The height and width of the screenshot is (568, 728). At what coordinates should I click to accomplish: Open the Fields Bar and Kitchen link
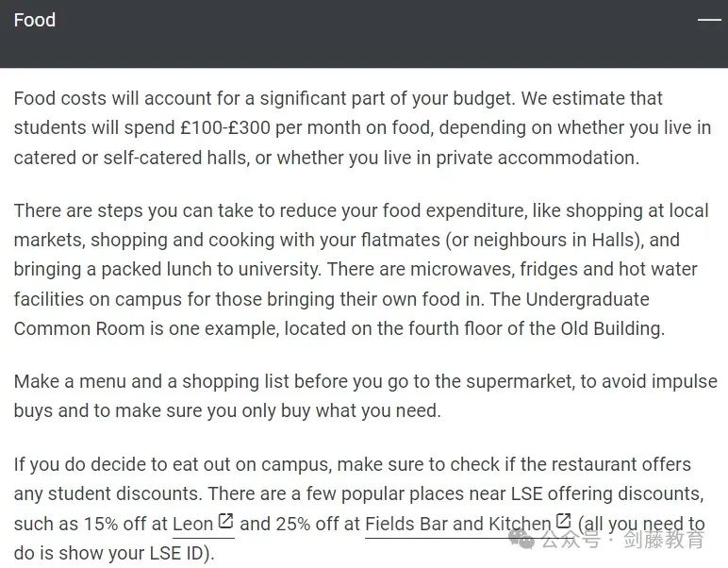457,524
